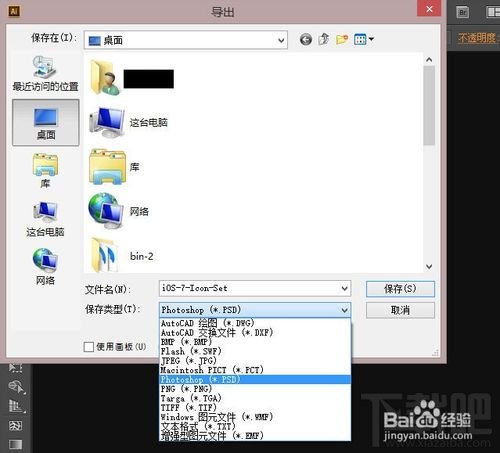This screenshot has width=500, height=453.
Task: Choose AutoCAD 绘图 (*.DWG) format
Action: [x=255, y=323]
